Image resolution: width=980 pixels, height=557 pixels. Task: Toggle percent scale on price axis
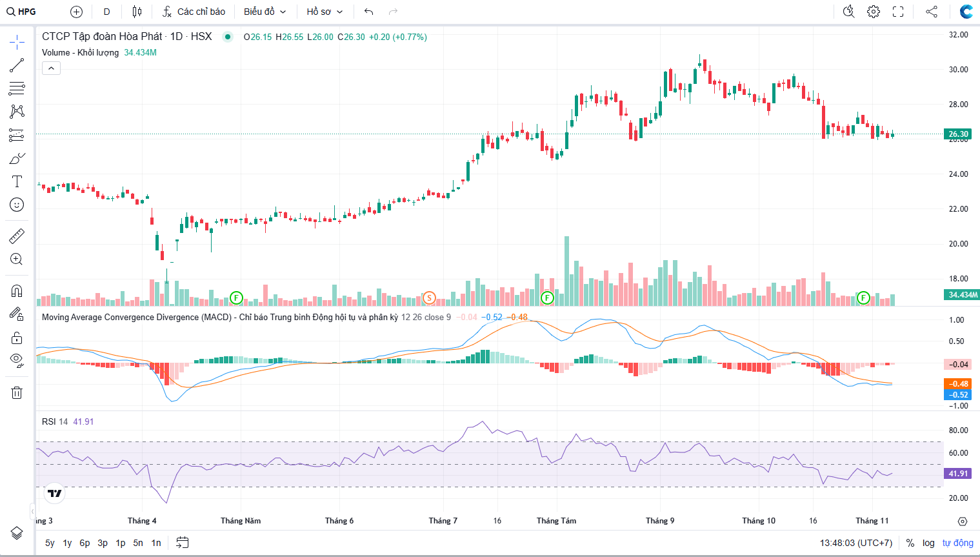pyautogui.click(x=910, y=543)
